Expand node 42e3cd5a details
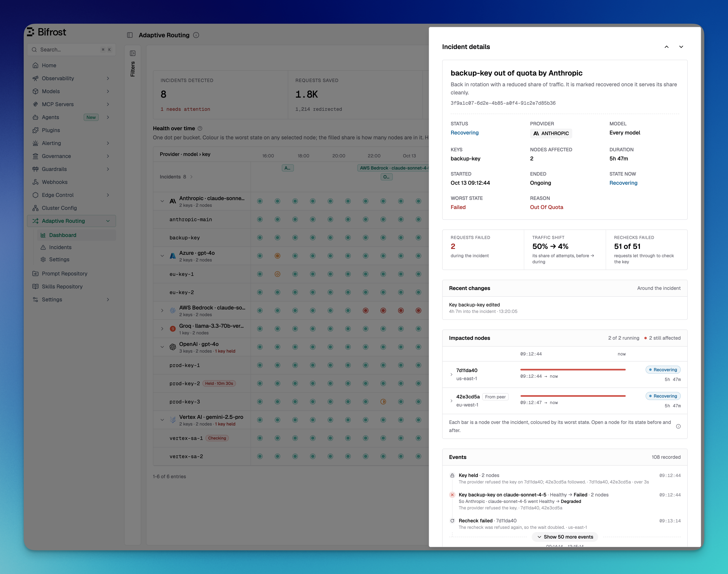 [x=451, y=401]
